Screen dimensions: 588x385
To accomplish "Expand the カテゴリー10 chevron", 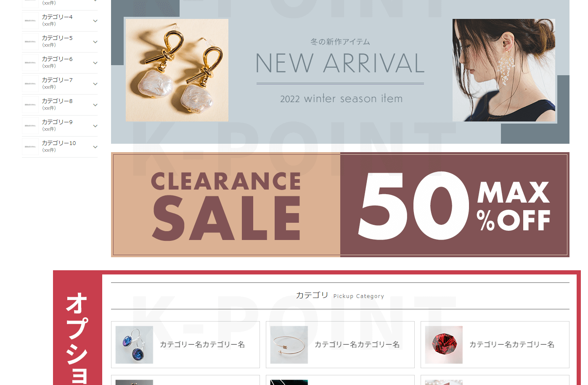I will pyautogui.click(x=95, y=147).
